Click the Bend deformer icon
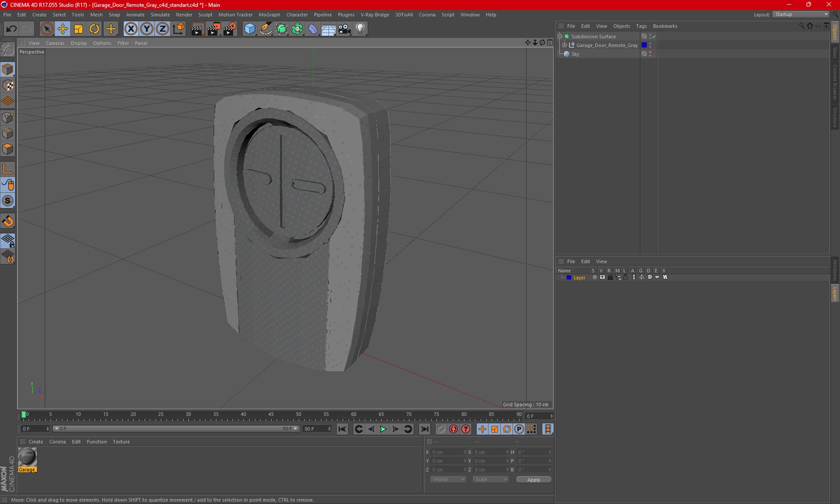840x504 pixels. coord(313,29)
